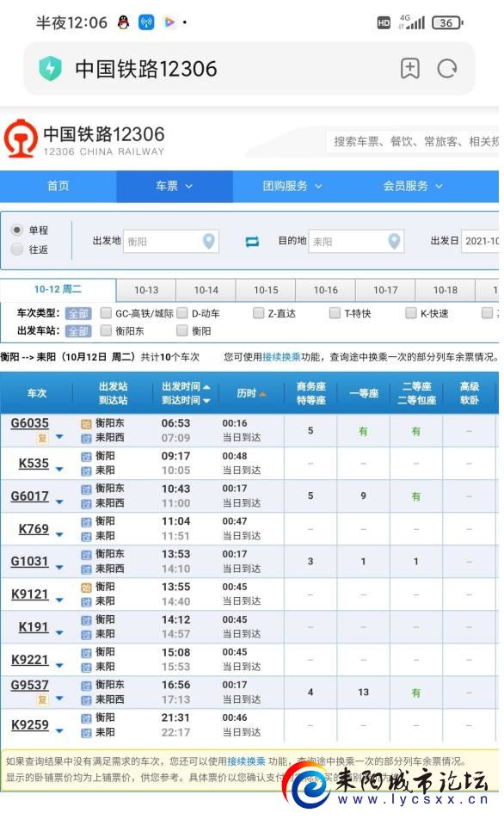
Task: Click the green security shield icon
Action: pos(50,69)
